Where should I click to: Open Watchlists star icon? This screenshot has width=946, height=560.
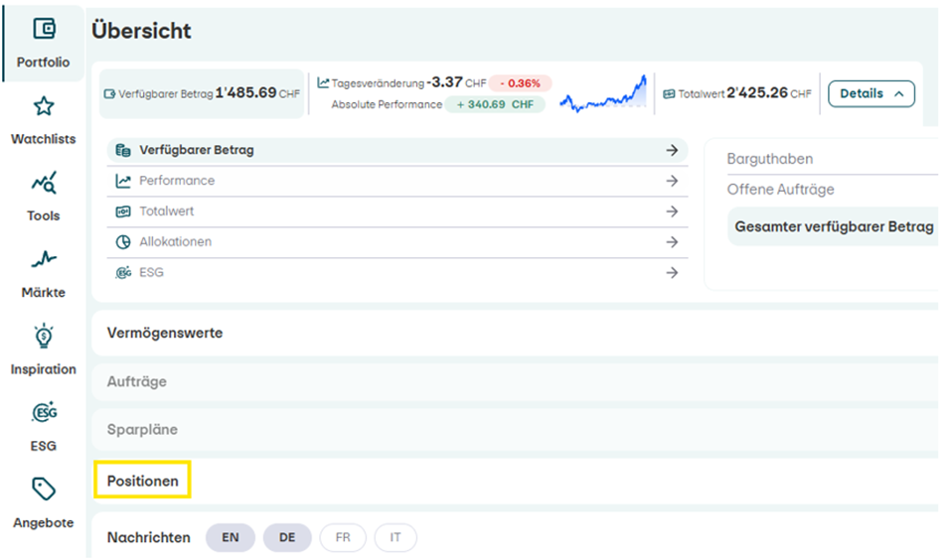point(44,106)
